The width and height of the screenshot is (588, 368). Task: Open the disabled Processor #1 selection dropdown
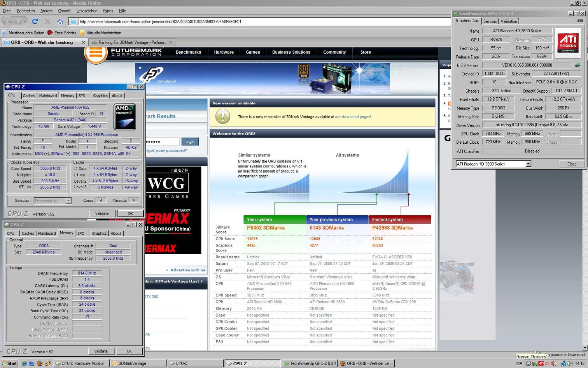(x=68, y=201)
